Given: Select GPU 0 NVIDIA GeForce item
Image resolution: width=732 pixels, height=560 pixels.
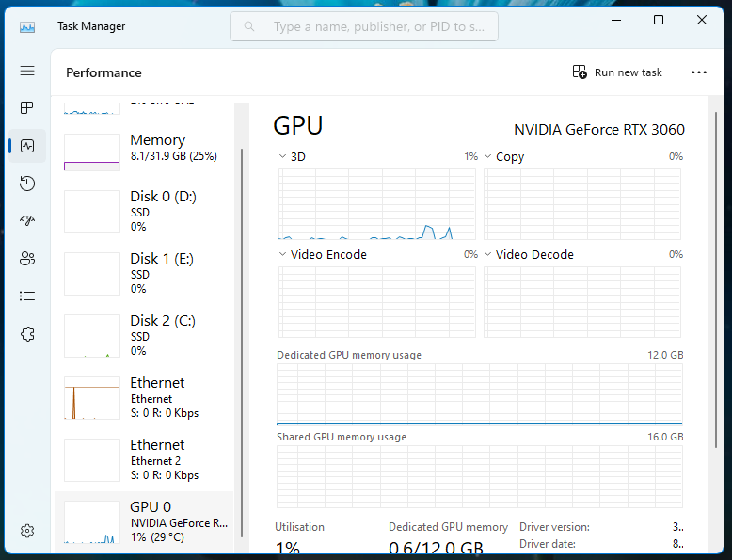Looking at the screenshot, I should [x=144, y=522].
